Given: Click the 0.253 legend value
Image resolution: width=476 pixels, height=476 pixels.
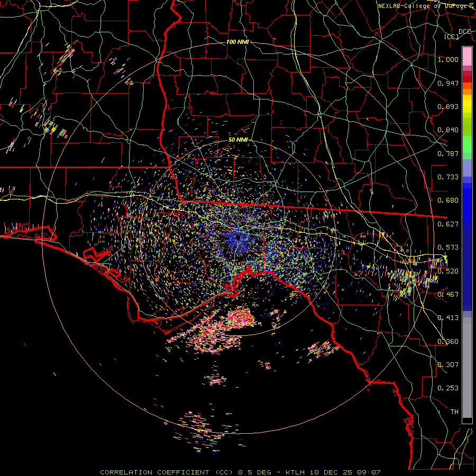Looking at the screenshot, I should point(448,388).
